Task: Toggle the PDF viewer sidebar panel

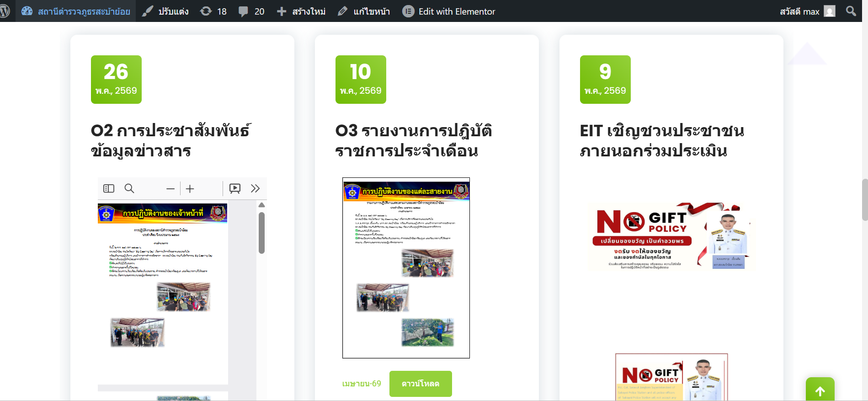Action: click(109, 188)
